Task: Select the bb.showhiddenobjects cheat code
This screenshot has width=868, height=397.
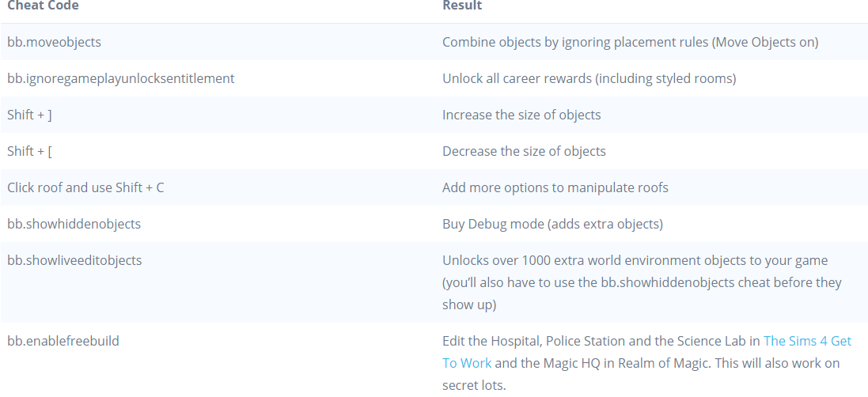Action: pyautogui.click(x=74, y=224)
